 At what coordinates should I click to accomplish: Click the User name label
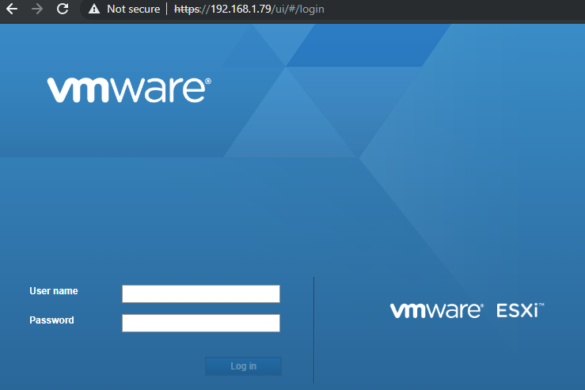click(54, 291)
